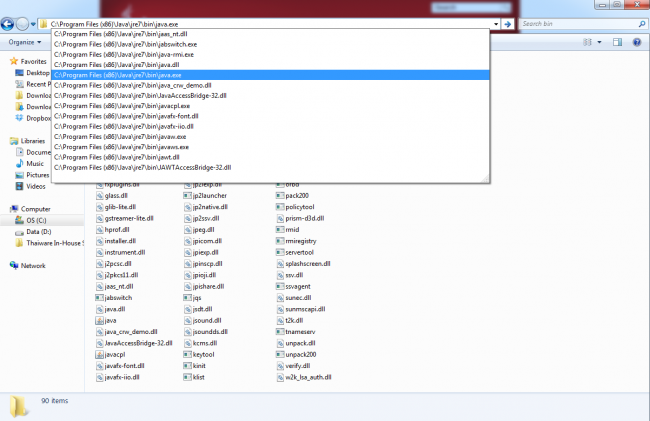Select JavaAccessBridge-32.dll path suggestion
The width and height of the screenshot is (650, 421).
click(x=270, y=96)
